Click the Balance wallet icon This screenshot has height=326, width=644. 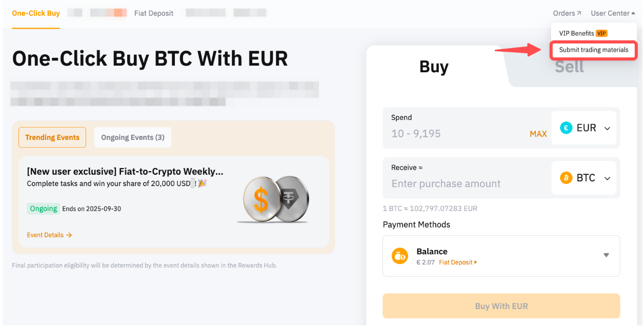[x=400, y=256]
